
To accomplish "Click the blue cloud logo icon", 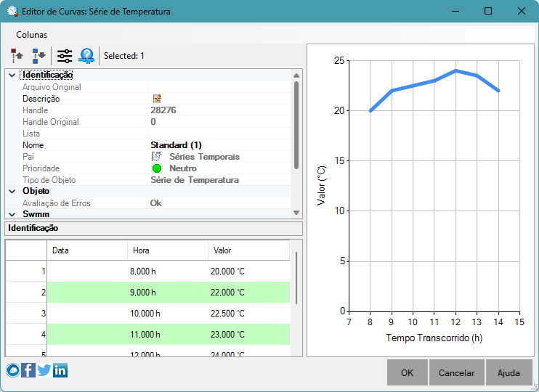I will pos(13,370).
